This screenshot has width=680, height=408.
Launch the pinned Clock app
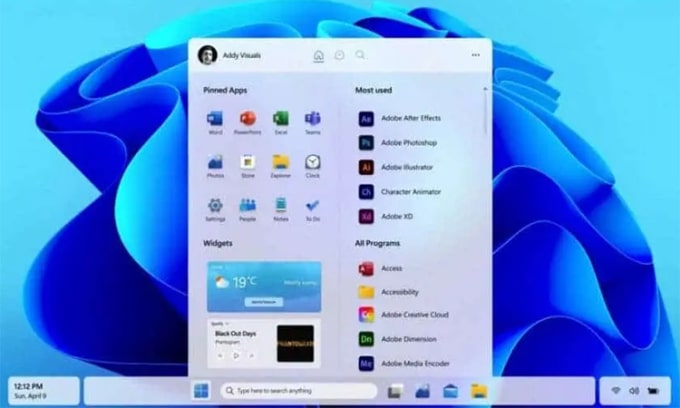pos(312,166)
